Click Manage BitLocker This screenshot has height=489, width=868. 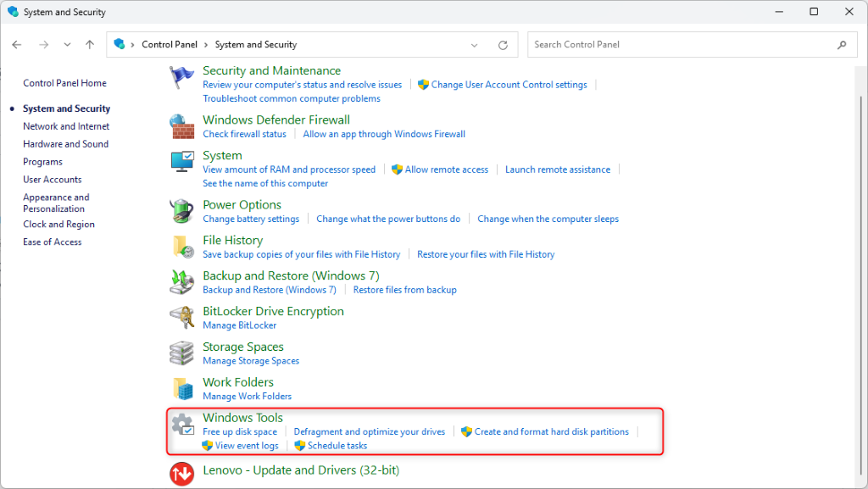pyautogui.click(x=239, y=325)
